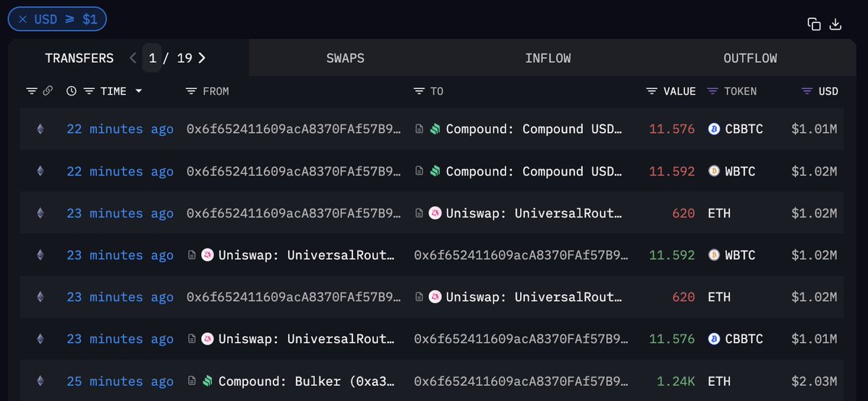Click contract document icon on CBBTC-to-Compound row

[x=419, y=129]
